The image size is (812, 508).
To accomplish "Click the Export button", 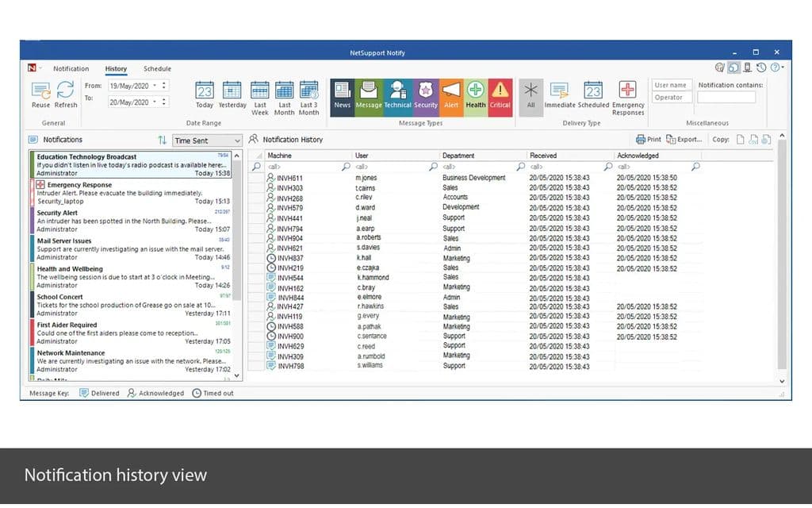I will [x=684, y=140].
